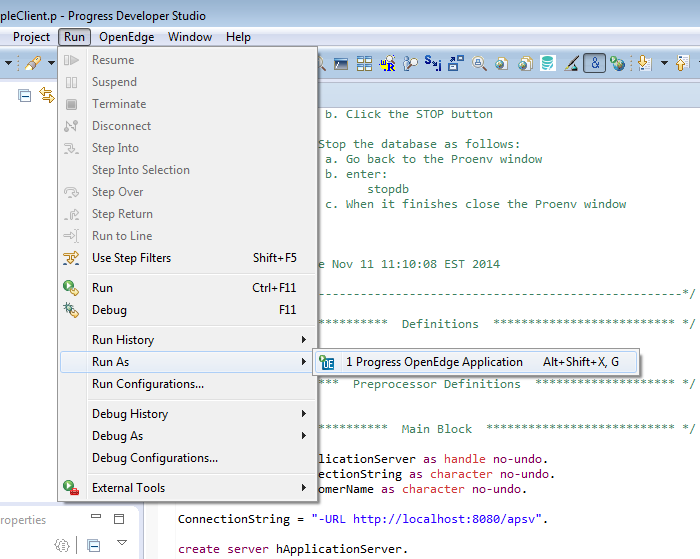The width and height of the screenshot is (700, 559).
Task: Click the localhost:8080/apsv URL in code
Action: point(447,519)
